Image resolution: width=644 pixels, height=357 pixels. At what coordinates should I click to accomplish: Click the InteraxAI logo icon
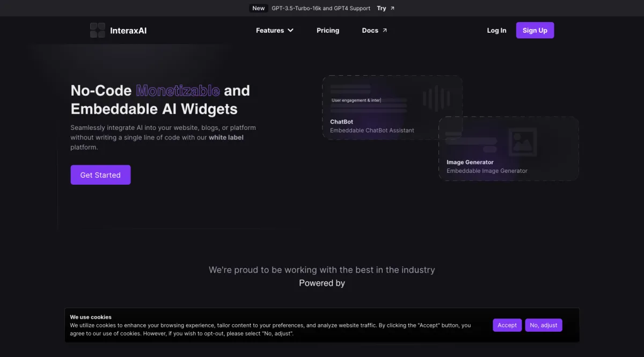pos(98,31)
